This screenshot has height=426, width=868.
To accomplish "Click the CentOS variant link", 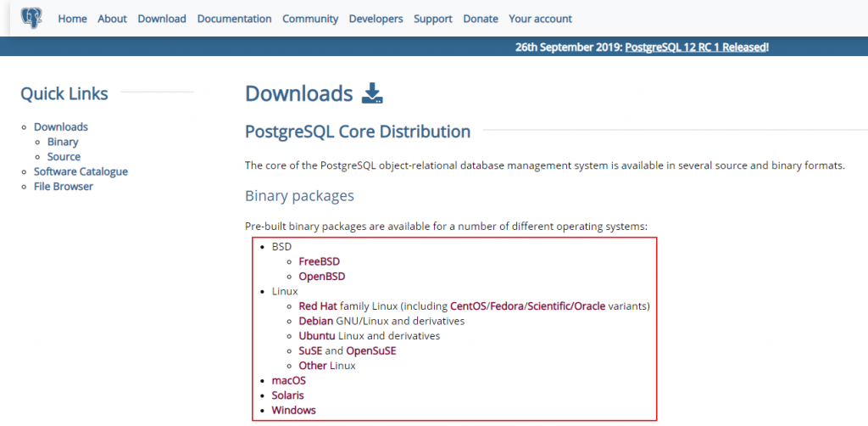I will [x=468, y=305].
